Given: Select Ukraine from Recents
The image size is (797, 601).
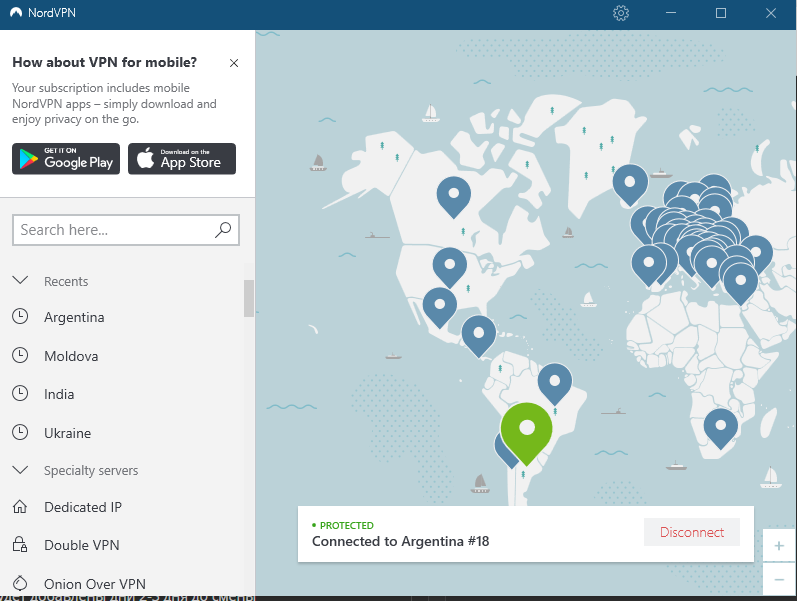Looking at the screenshot, I should pyautogui.click(x=68, y=433).
